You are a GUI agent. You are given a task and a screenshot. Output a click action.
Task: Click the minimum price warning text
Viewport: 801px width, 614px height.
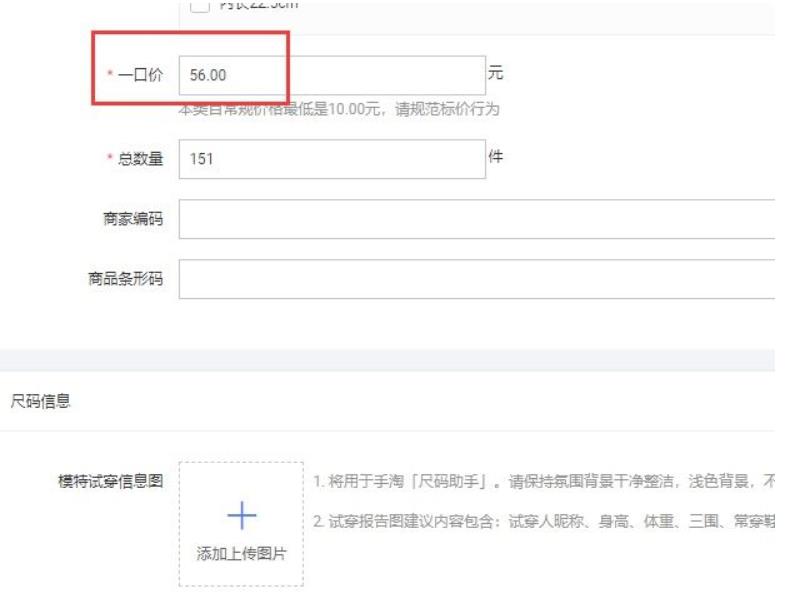click(338, 109)
